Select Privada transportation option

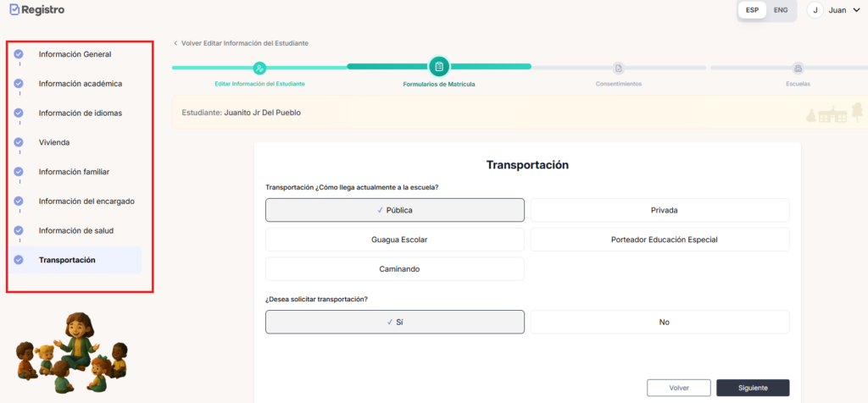coord(659,210)
